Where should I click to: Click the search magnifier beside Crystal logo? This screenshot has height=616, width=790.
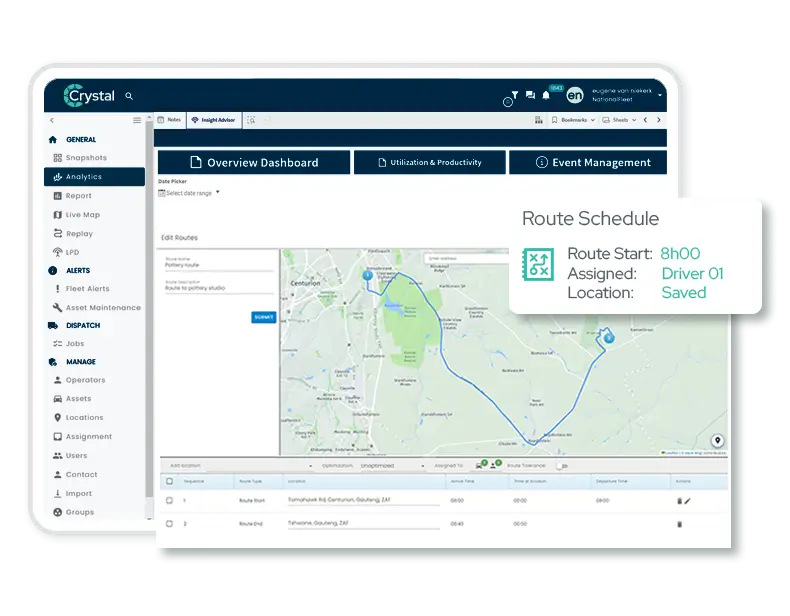click(x=129, y=96)
